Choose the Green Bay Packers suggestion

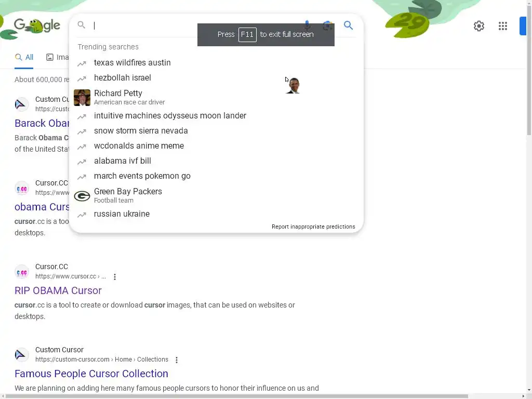[x=217, y=195]
